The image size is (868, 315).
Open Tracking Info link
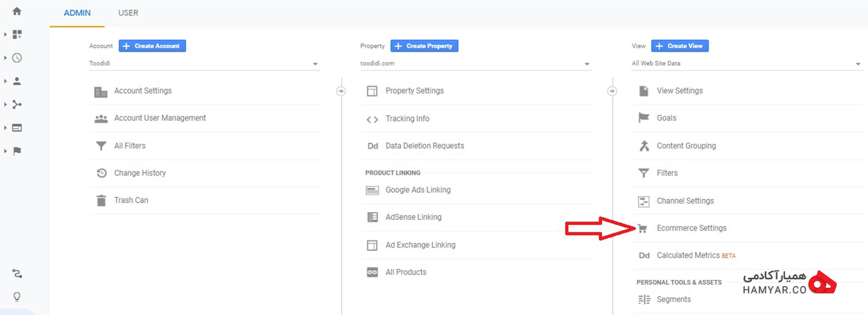[x=407, y=119]
